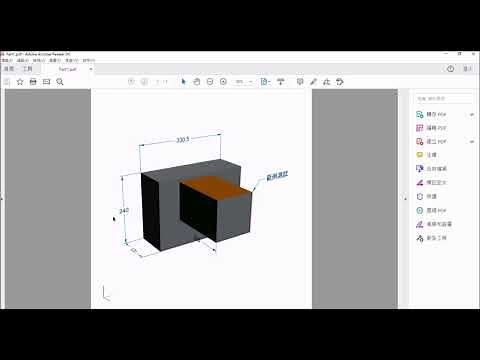Click the page number field in the toolbar
The height and width of the screenshot is (360, 480).
158,82
